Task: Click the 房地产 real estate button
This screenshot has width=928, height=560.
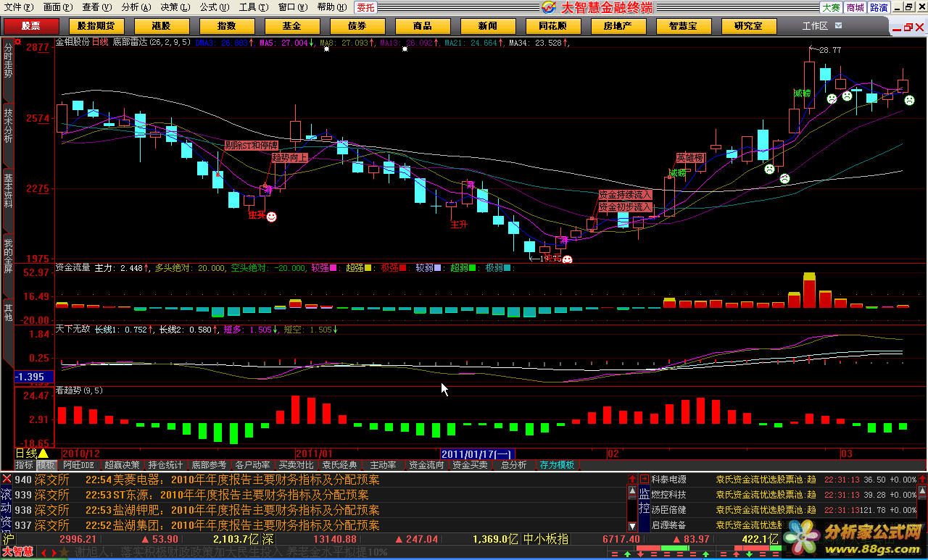Action: (618, 26)
